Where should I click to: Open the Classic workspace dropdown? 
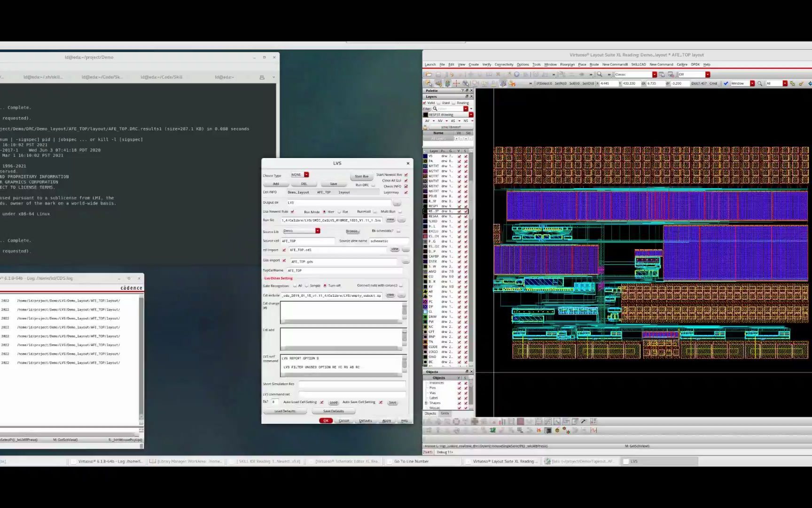tap(655, 74)
